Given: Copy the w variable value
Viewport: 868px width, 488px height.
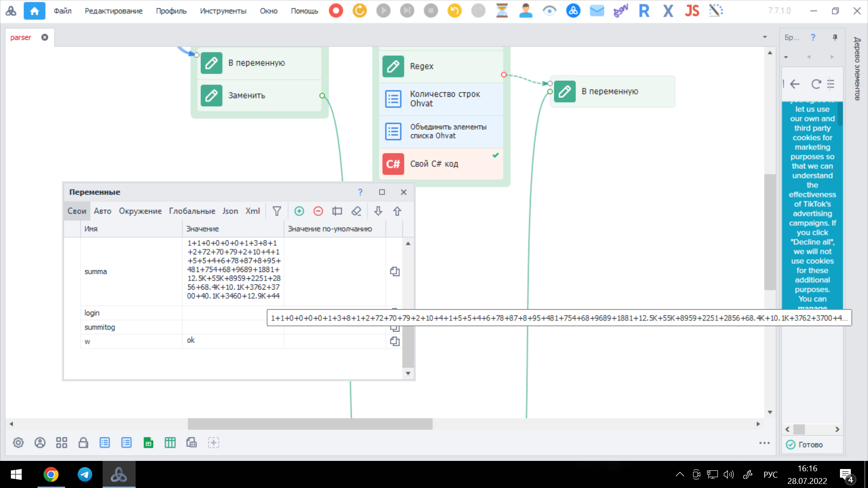Looking at the screenshot, I should (395, 342).
